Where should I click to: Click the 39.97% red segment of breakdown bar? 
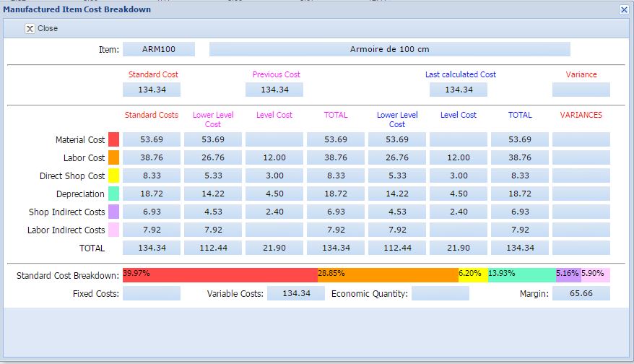(x=220, y=275)
